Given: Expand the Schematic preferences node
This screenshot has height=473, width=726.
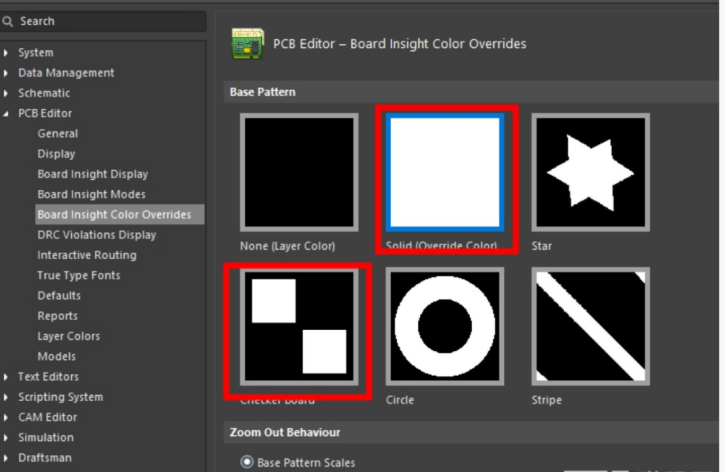Looking at the screenshot, I should pos(8,93).
